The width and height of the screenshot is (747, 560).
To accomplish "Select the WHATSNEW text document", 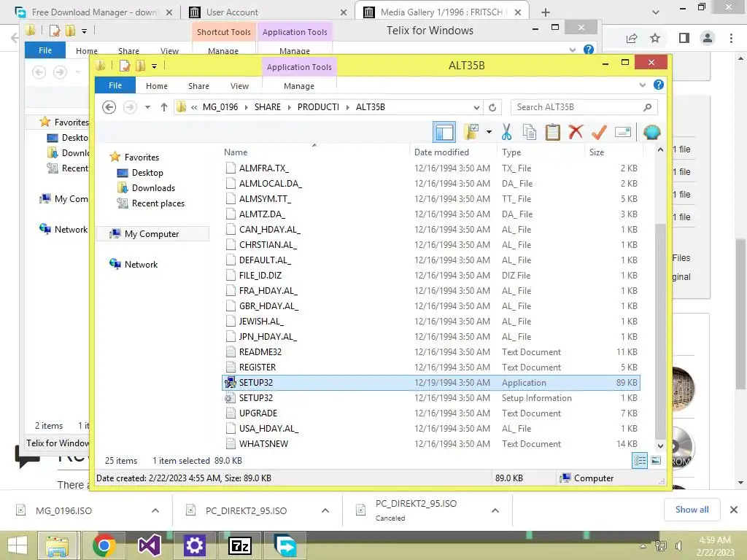I will (x=430, y=444).
